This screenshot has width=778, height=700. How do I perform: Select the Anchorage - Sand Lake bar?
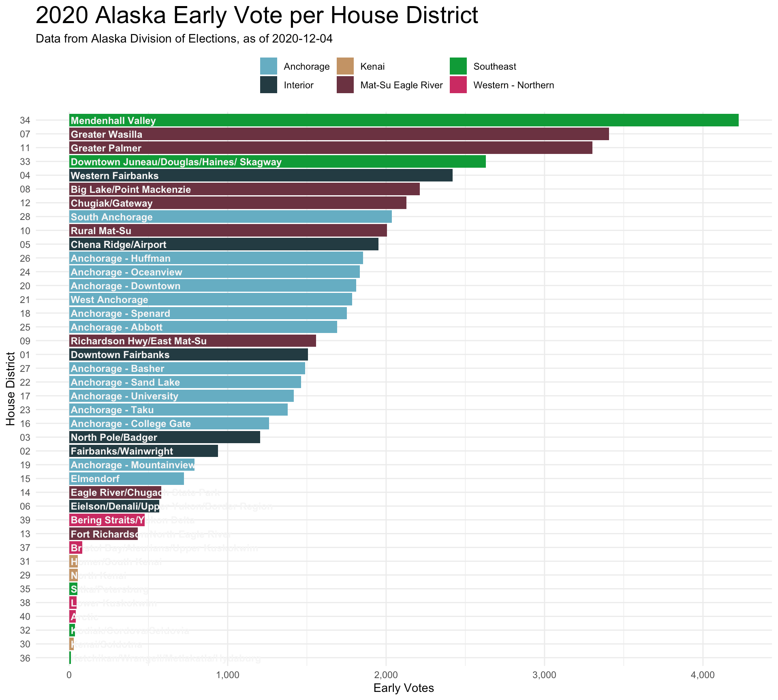tap(185, 382)
